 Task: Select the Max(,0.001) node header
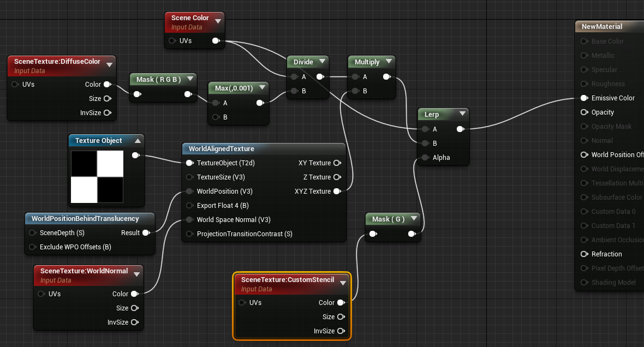click(x=235, y=87)
